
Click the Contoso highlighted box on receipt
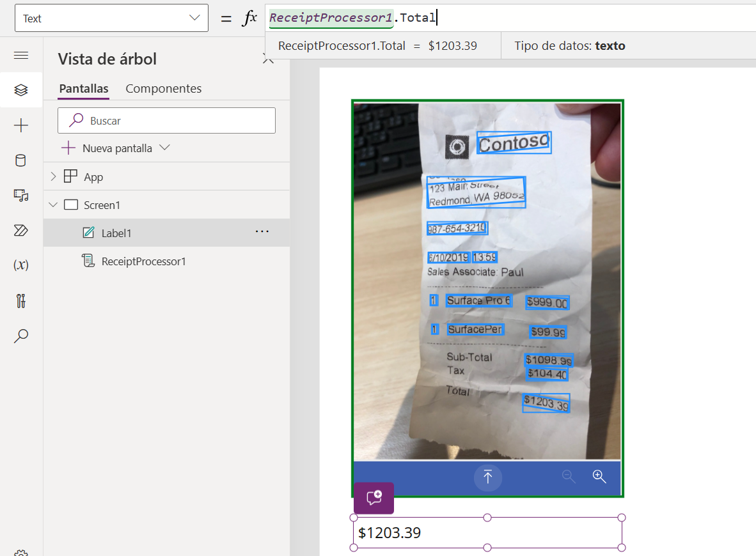tap(514, 143)
